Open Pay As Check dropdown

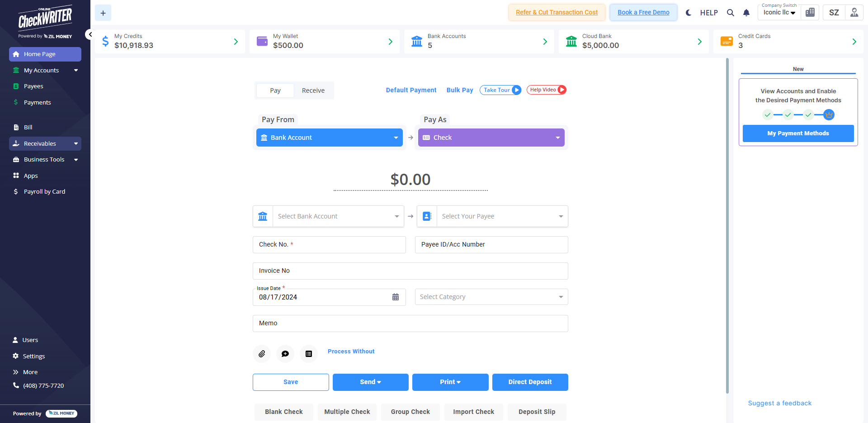point(491,138)
